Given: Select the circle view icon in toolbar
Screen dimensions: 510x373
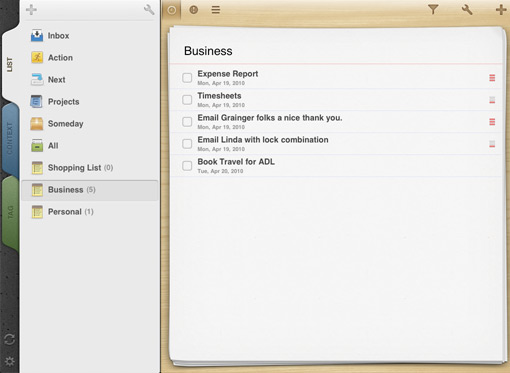Looking at the screenshot, I should click(x=172, y=10).
